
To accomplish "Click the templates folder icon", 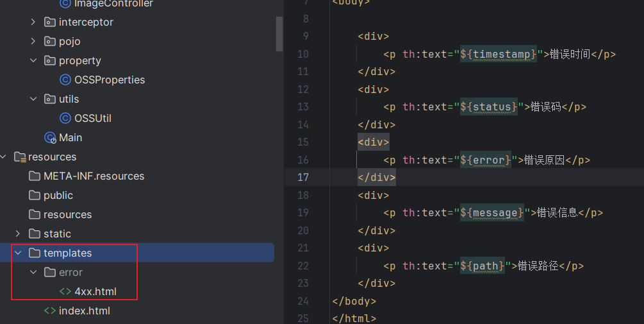I will 35,253.
